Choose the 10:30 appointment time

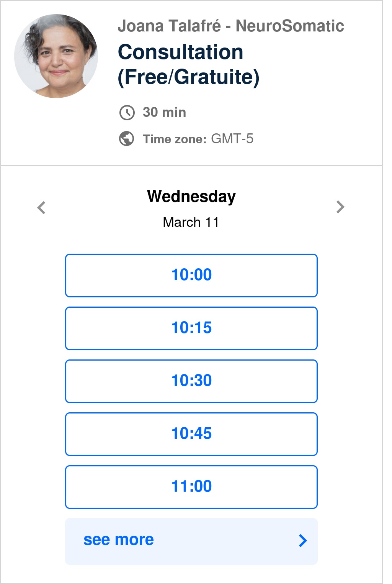click(x=191, y=381)
